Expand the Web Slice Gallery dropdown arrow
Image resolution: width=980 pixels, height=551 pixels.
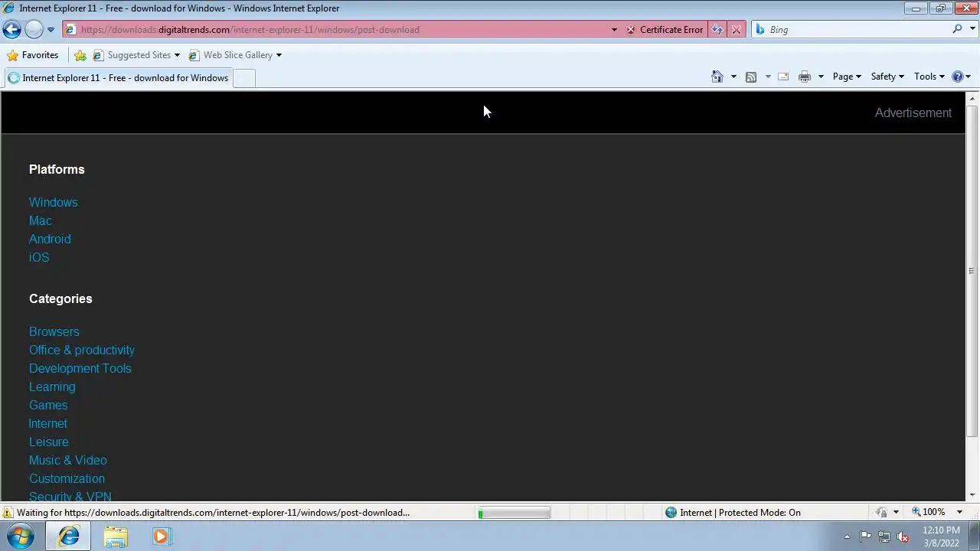coord(279,55)
